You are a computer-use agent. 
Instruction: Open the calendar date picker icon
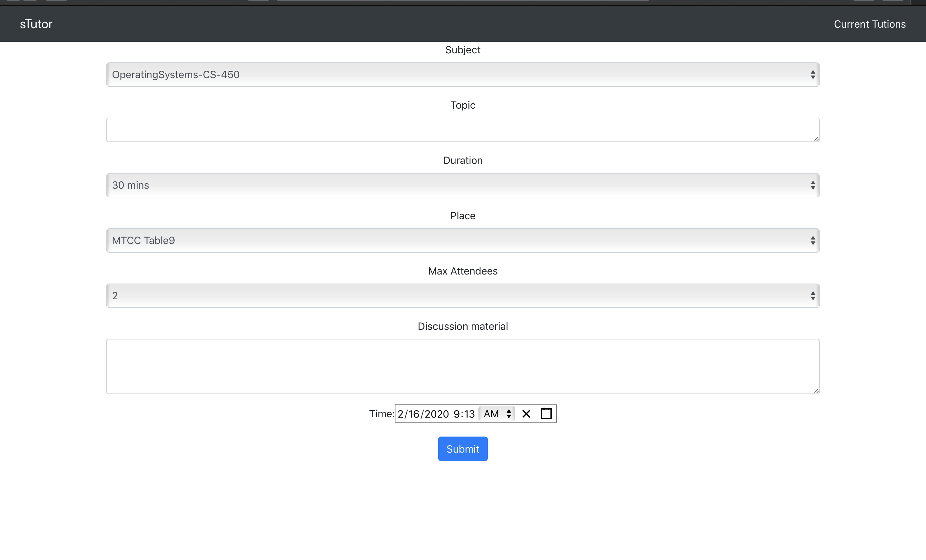[546, 414]
